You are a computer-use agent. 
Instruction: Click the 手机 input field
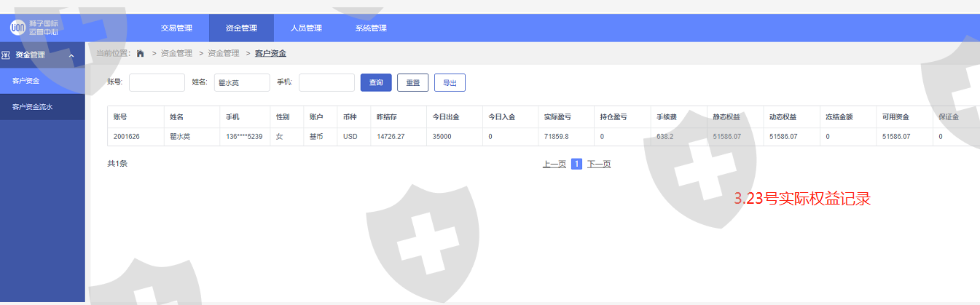click(326, 83)
